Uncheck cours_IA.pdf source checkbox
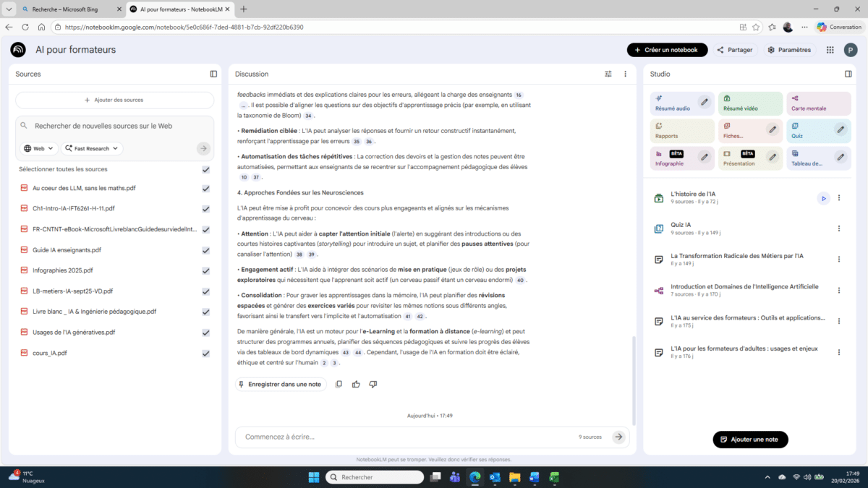Viewport: 868px width, 488px height. click(206, 354)
